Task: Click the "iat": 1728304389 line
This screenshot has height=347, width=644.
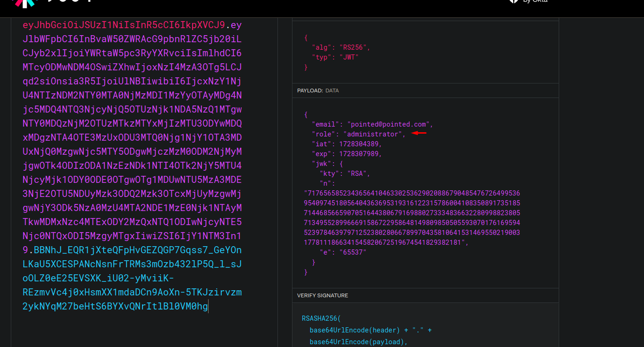Action: [x=347, y=144]
